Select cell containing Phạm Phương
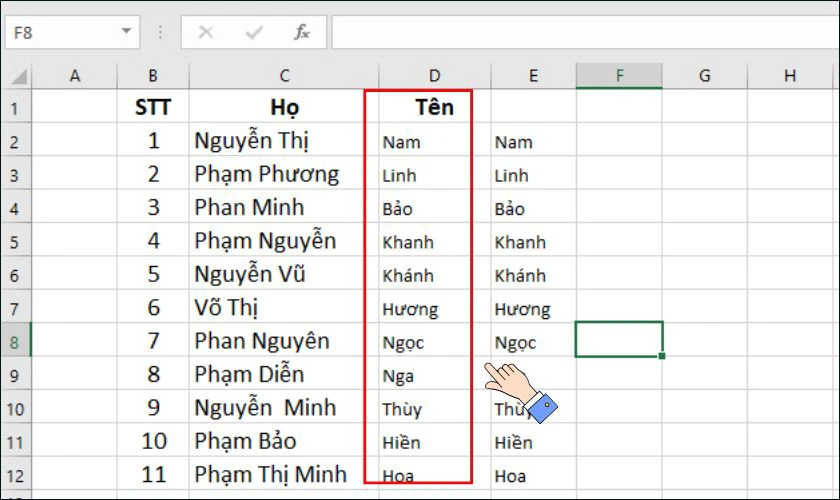This screenshot has width=840, height=500. (284, 173)
